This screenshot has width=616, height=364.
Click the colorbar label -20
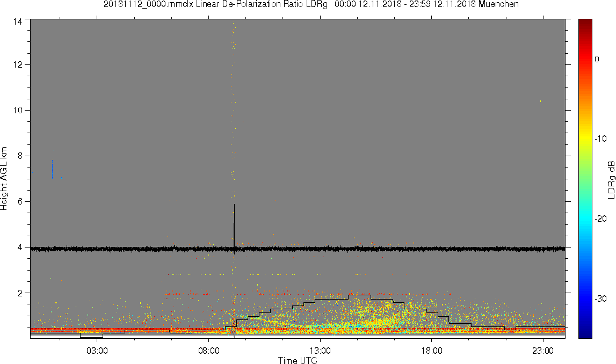(x=600, y=219)
